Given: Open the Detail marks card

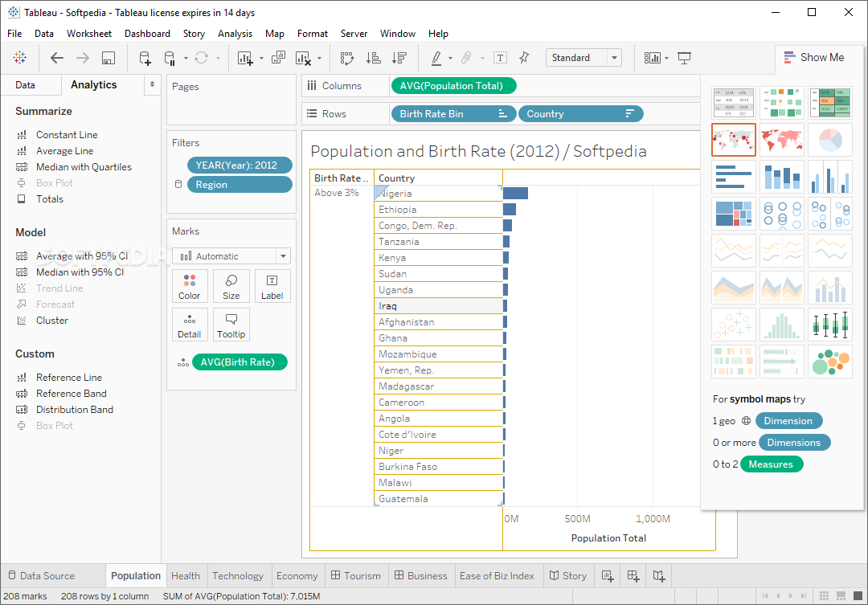Looking at the screenshot, I should point(190,325).
